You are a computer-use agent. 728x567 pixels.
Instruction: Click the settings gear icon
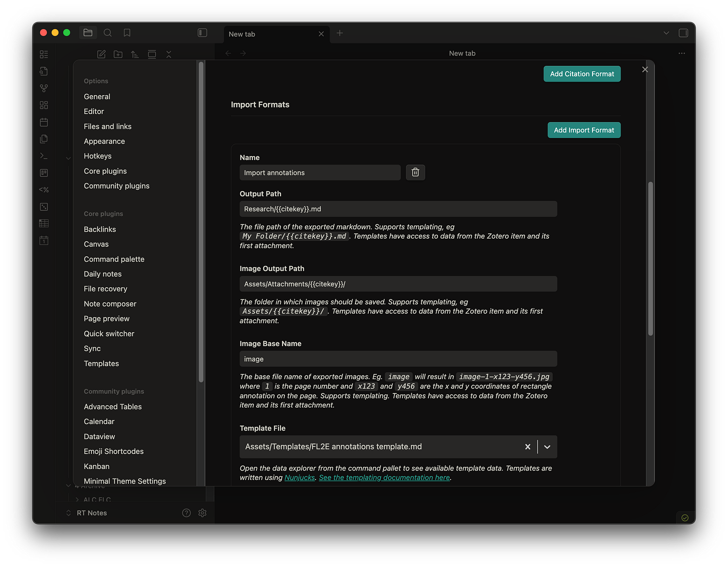(202, 513)
